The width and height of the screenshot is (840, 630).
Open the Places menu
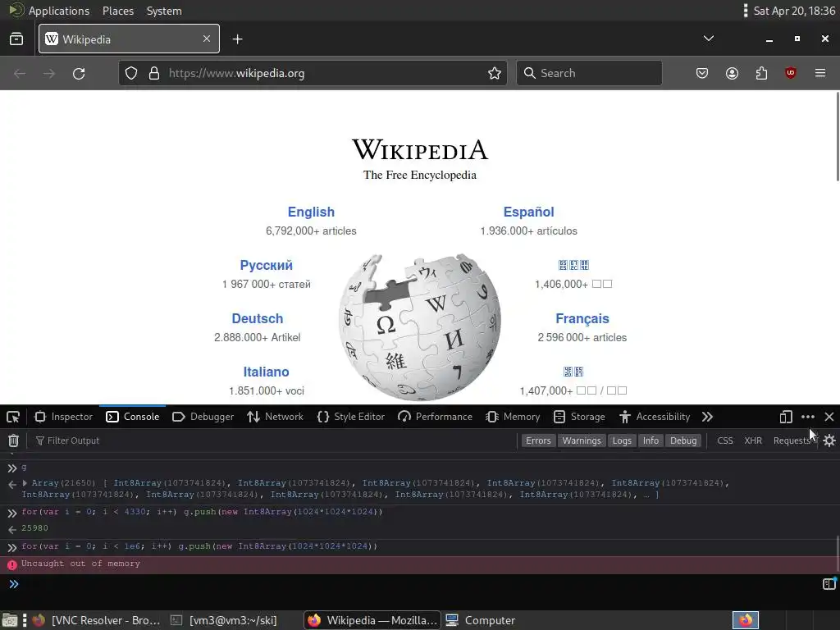click(118, 11)
